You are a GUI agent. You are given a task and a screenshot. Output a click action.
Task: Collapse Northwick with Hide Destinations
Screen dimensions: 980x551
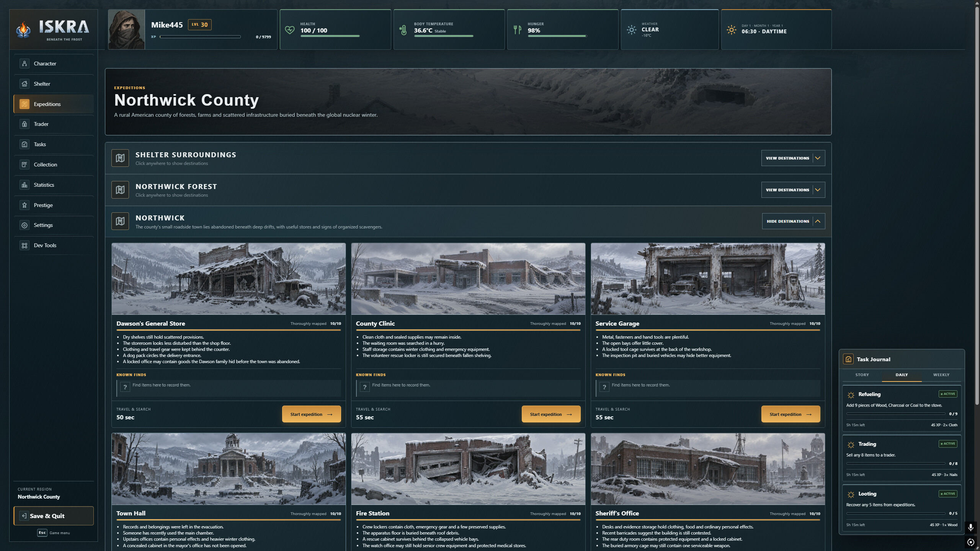[x=793, y=221]
